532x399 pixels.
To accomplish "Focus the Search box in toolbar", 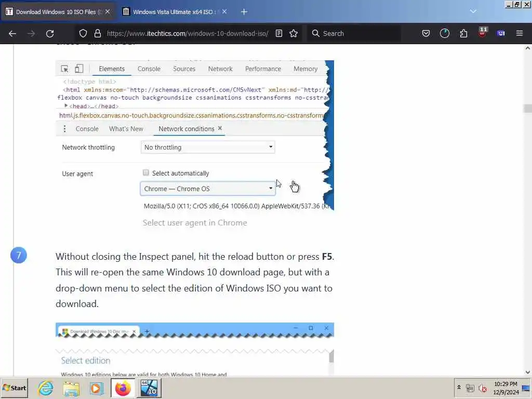I will (x=354, y=33).
